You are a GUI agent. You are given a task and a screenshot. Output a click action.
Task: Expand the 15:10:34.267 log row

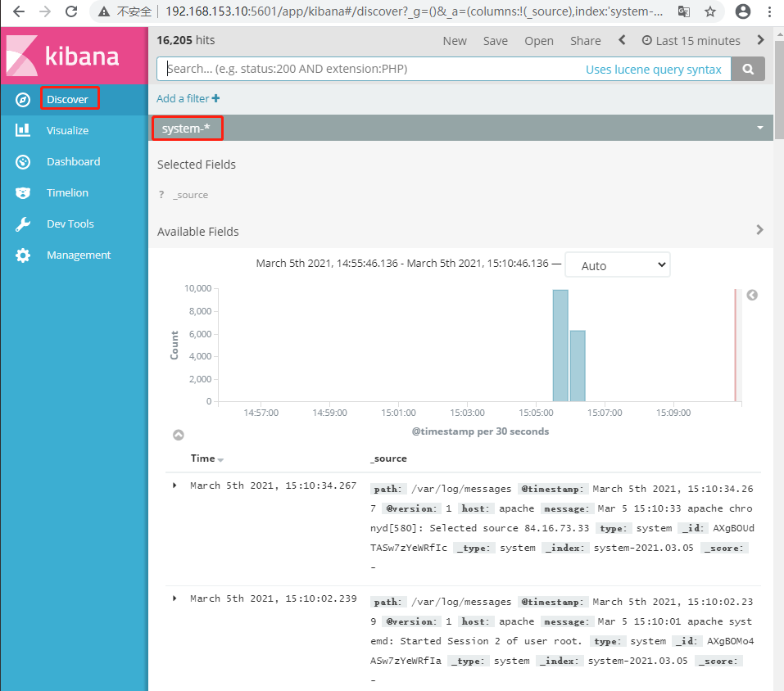point(174,486)
